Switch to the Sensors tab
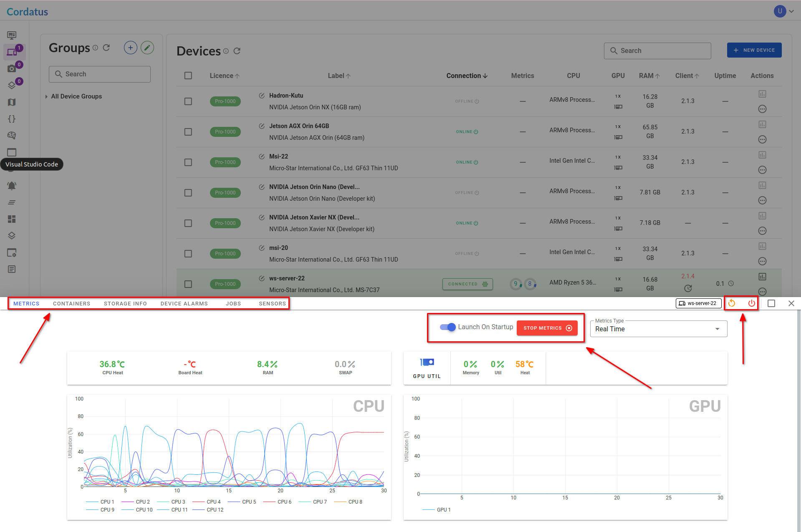 (272, 303)
